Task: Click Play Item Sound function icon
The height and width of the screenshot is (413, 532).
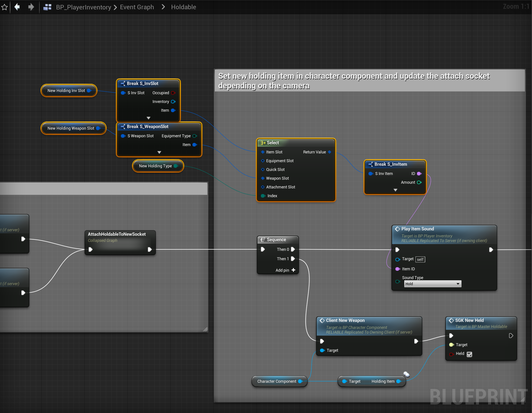Action: 397,229
